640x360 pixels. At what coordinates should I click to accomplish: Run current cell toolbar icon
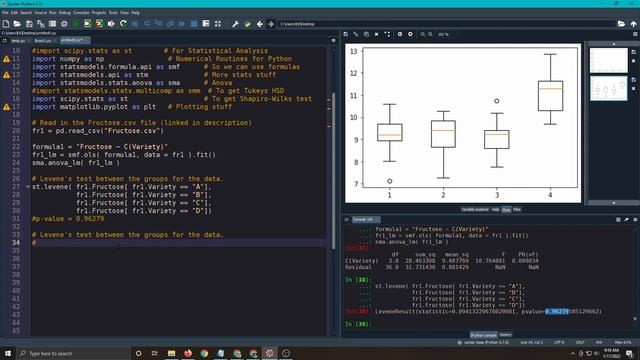coord(87,24)
